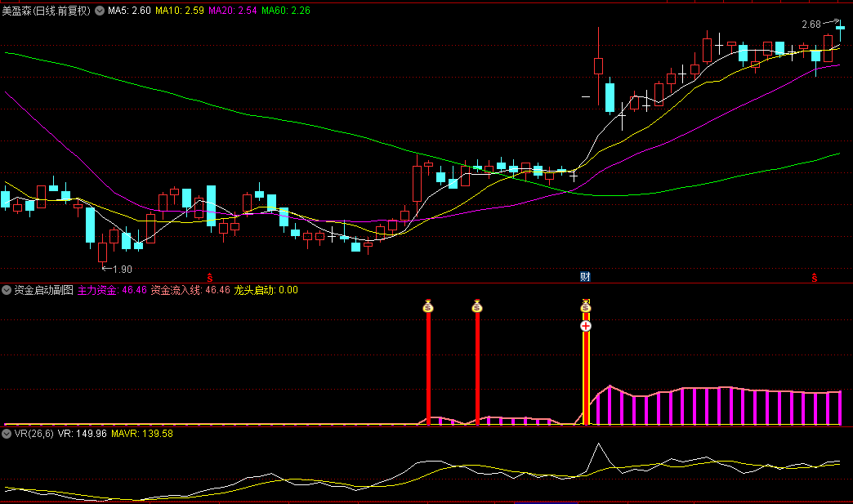Click the 资金流入线: 46.46 value
Viewport: 853px width, 504px height.
click(190, 290)
